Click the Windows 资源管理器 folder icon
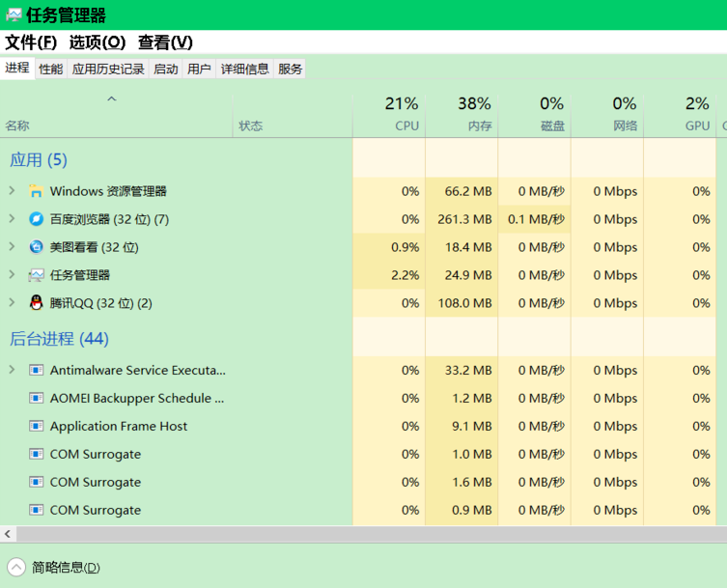The height and width of the screenshot is (588, 727). coord(36,191)
